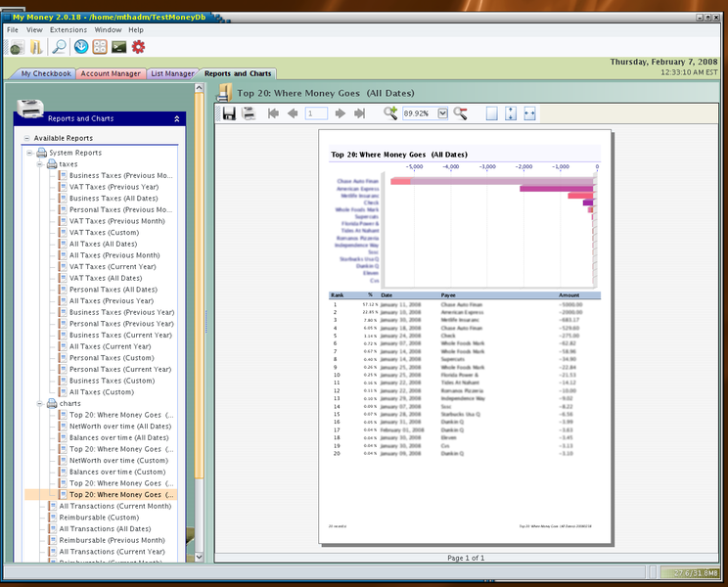Zoom out of the report preview

click(x=460, y=113)
